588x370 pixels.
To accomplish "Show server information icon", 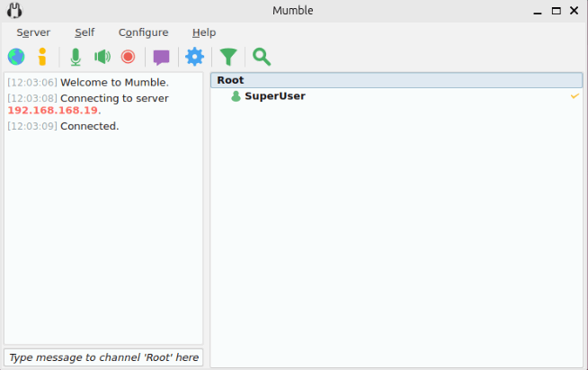I will [x=42, y=57].
